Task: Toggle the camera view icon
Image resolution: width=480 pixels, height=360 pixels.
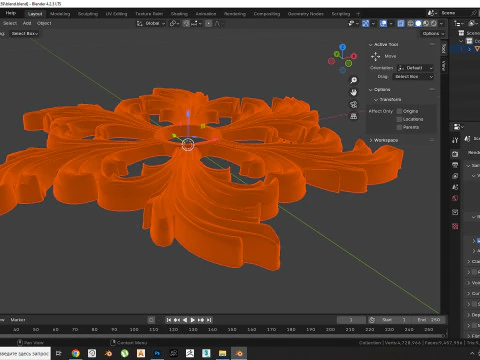Action: click(x=353, y=104)
